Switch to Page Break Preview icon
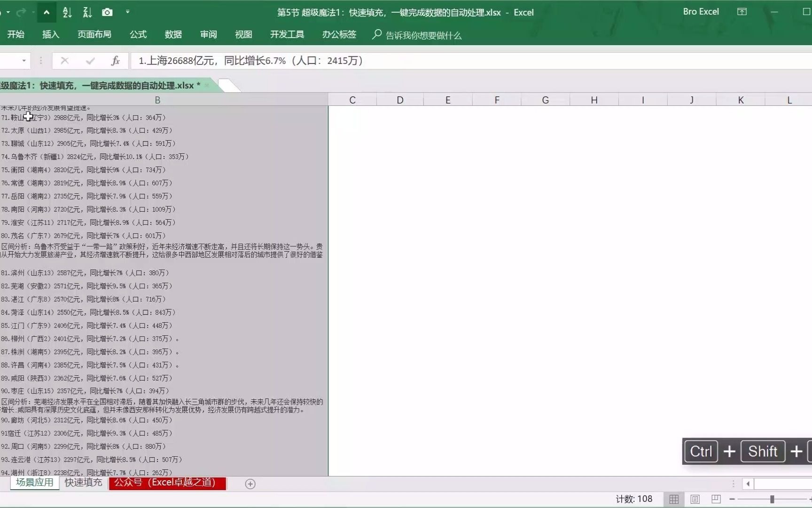Image resolution: width=812 pixels, height=508 pixels. click(716, 499)
